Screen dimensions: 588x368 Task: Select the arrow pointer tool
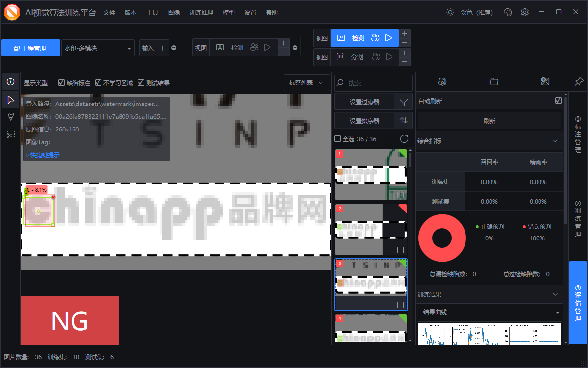pos(10,100)
